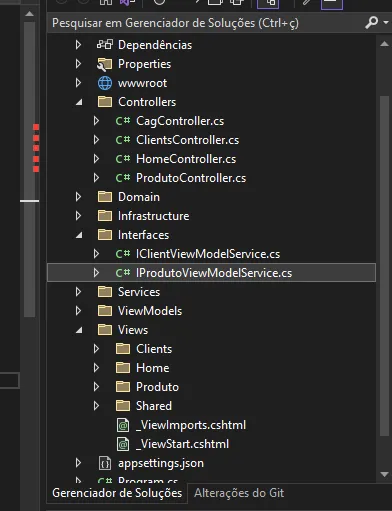392x511 pixels.
Task: Select the Home folder label under Views
Action: tap(153, 368)
